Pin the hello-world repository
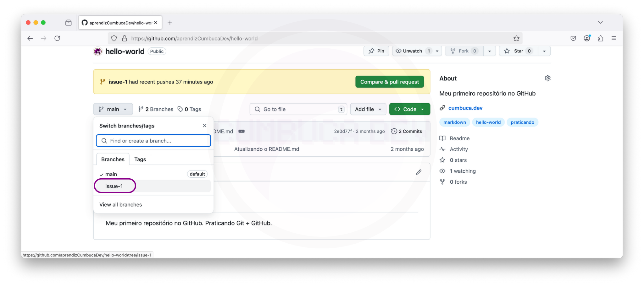The image size is (644, 286). (376, 51)
